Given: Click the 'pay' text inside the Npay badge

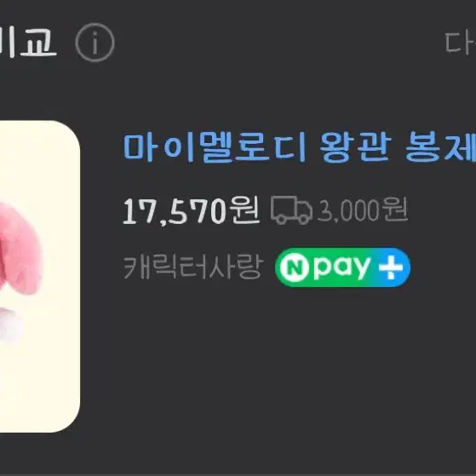Looking at the screenshot, I should pos(342,268).
